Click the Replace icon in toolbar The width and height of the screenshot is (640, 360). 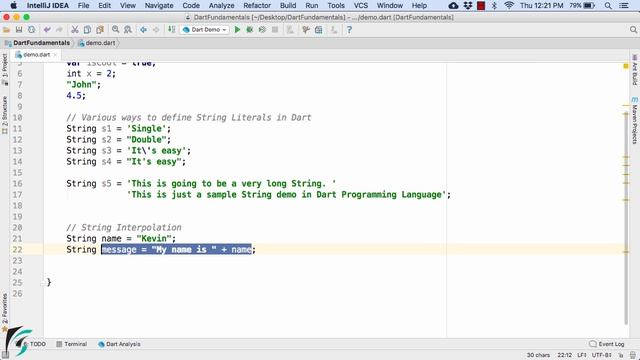(128, 30)
